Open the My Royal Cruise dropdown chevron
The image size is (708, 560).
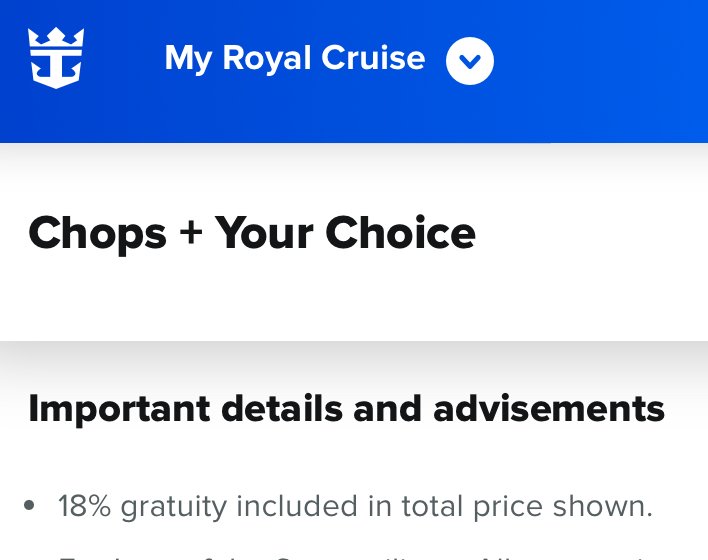(470, 61)
